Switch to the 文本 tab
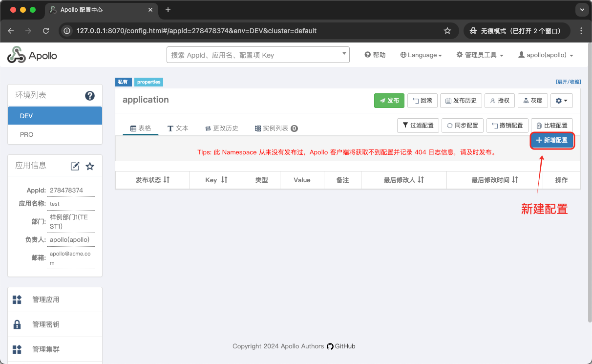 tap(178, 128)
